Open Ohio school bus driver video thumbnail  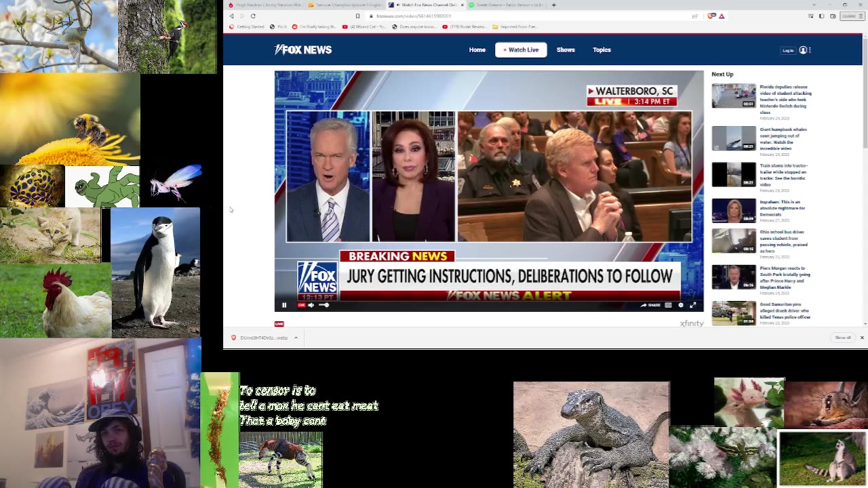click(734, 241)
